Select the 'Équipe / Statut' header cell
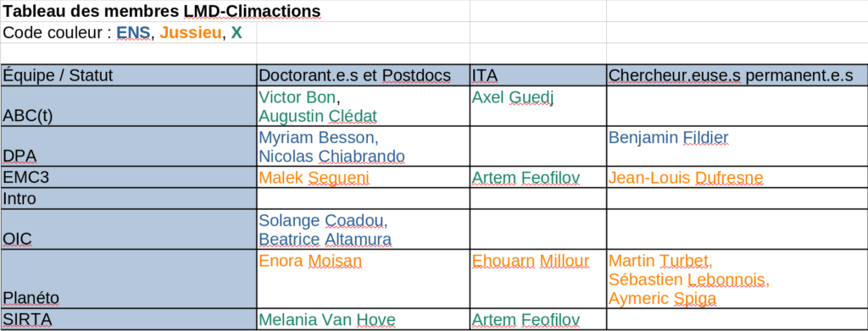This screenshot has width=868, height=331. 128,75
